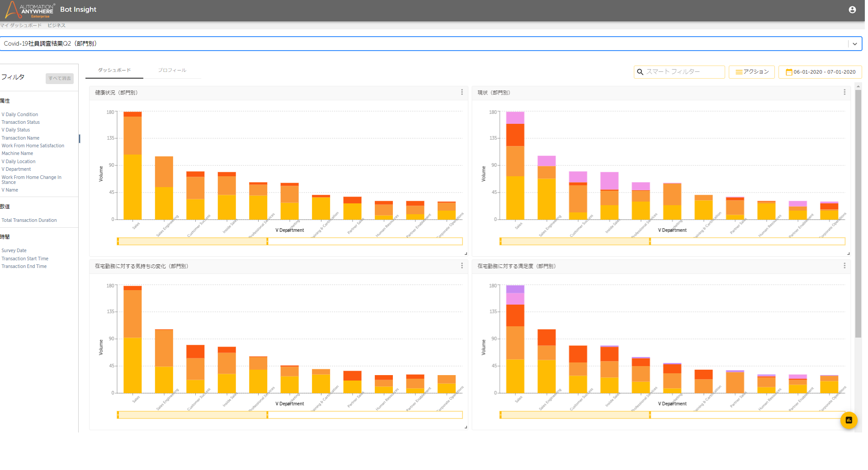Click the range slider under 健康状況 chart
This screenshot has height=470, width=868.
click(192, 241)
